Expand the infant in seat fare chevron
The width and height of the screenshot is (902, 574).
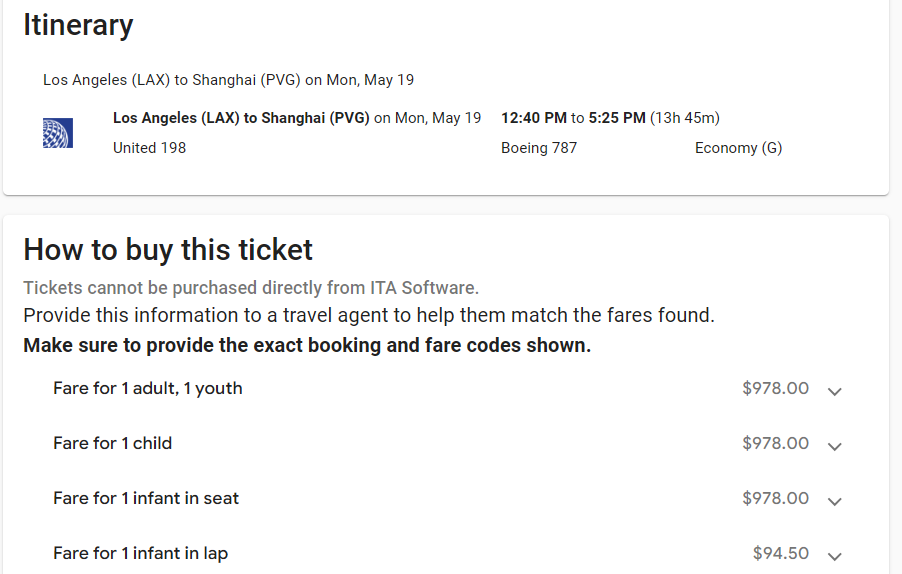(x=835, y=501)
